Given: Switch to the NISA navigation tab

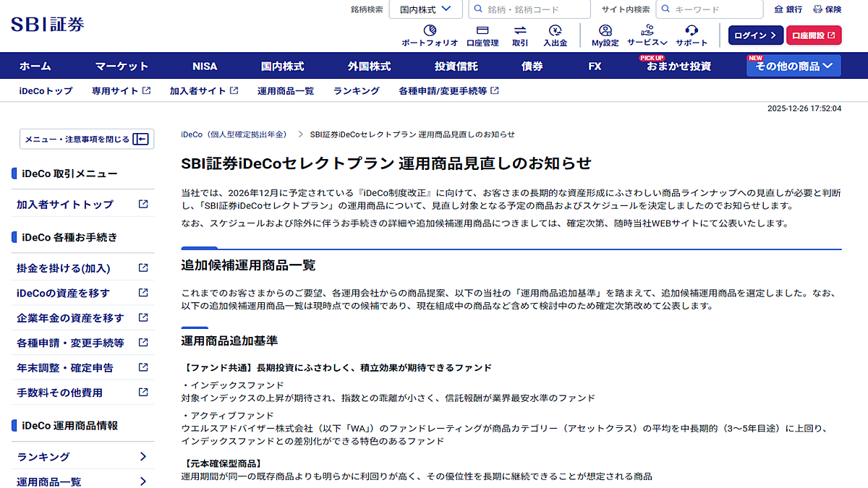Looking at the screenshot, I should (204, 66).
